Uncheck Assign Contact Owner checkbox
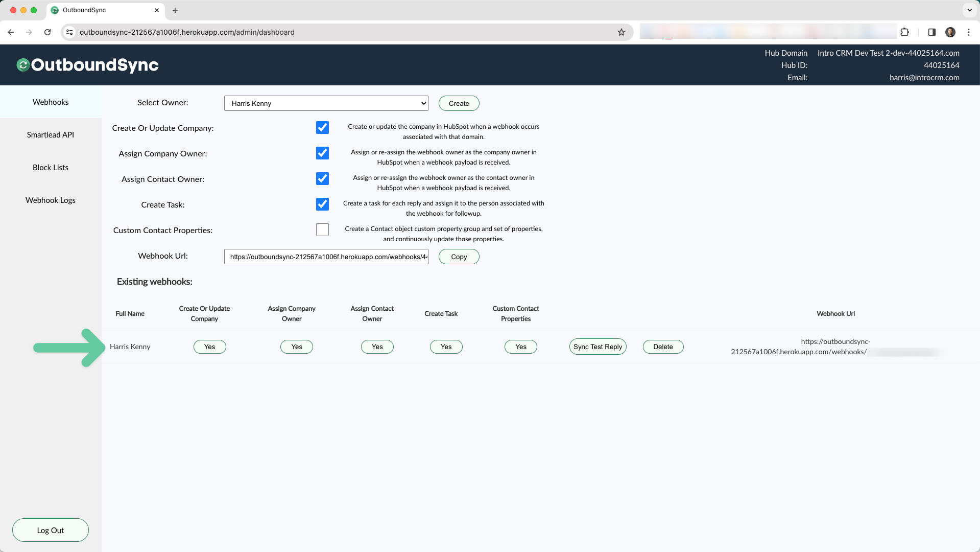 point(322,179)
